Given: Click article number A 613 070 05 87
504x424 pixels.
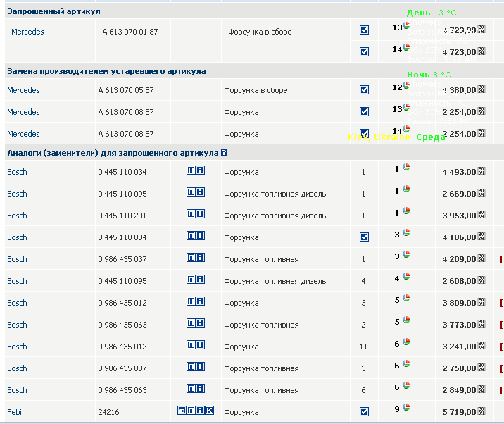Looking at the screenshot, I should [126, 90].
